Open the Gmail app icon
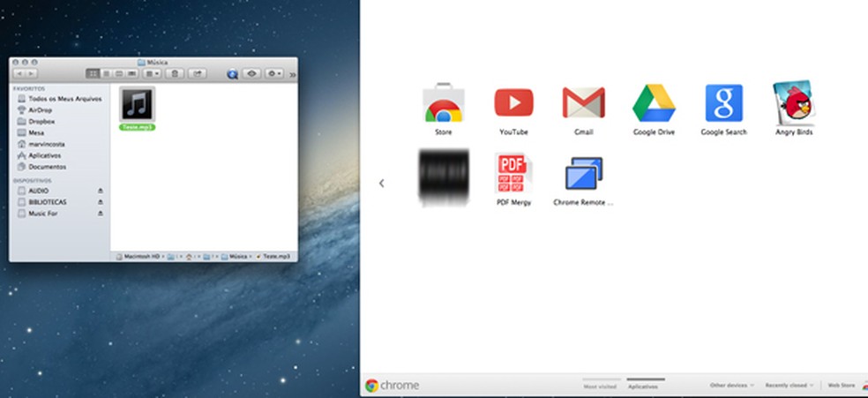Viewport: 868px width, 398px height. click(583, 103)
